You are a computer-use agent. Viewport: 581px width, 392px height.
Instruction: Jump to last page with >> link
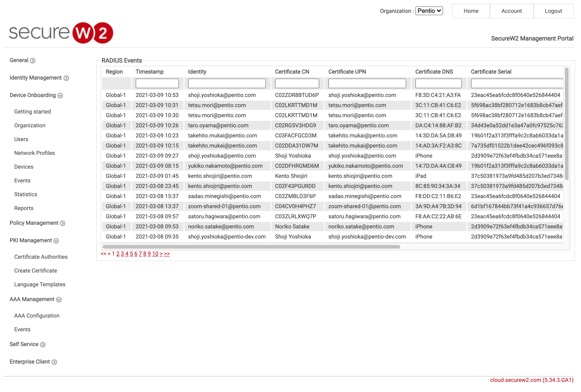tap(167, 254)
